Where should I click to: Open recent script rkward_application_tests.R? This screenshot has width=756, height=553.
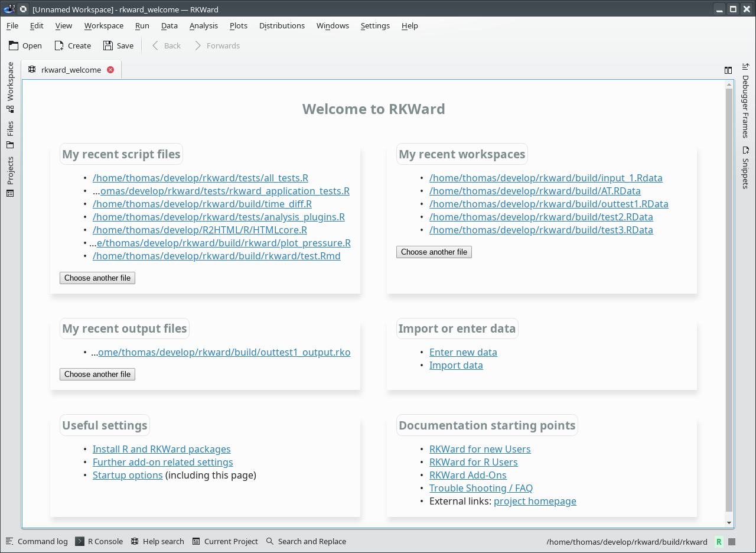(225, 191)
